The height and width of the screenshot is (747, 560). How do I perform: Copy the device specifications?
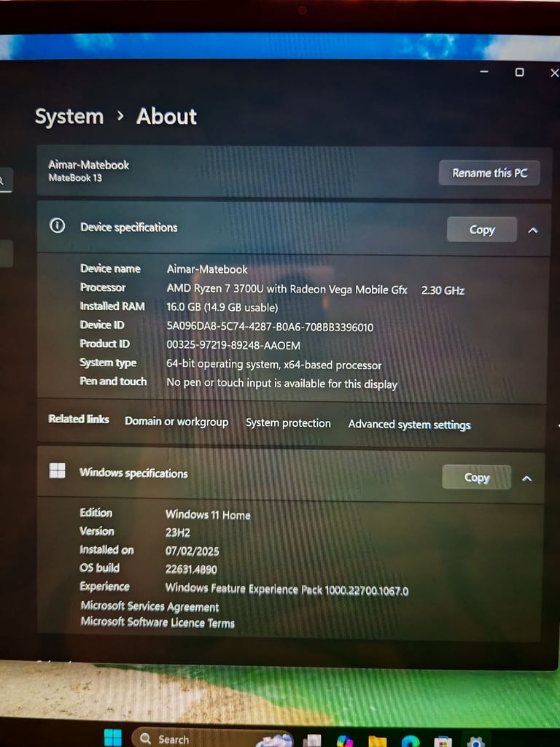tap(481, 230)
